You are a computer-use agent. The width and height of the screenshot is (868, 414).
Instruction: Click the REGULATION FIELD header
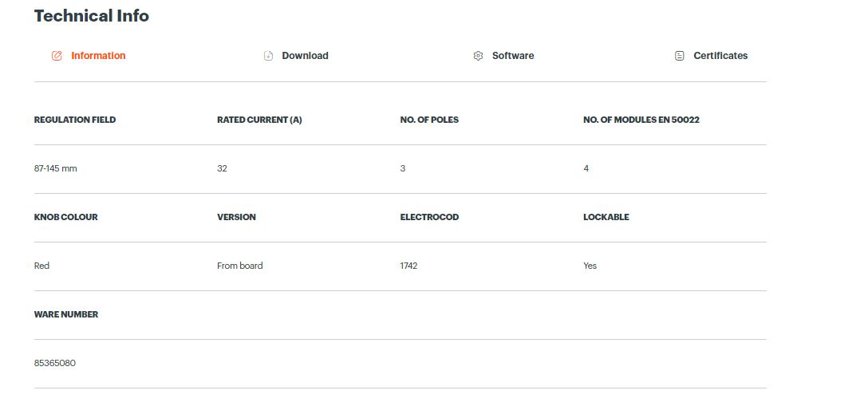pos(75,120)
